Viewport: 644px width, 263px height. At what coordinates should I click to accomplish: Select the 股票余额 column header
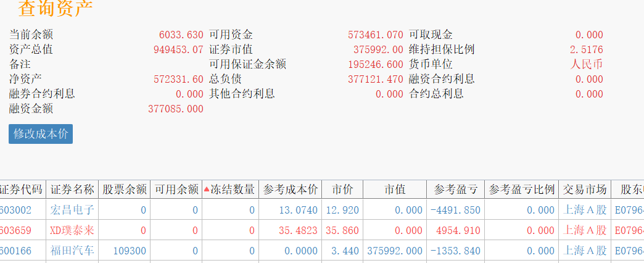coord(125,190)
